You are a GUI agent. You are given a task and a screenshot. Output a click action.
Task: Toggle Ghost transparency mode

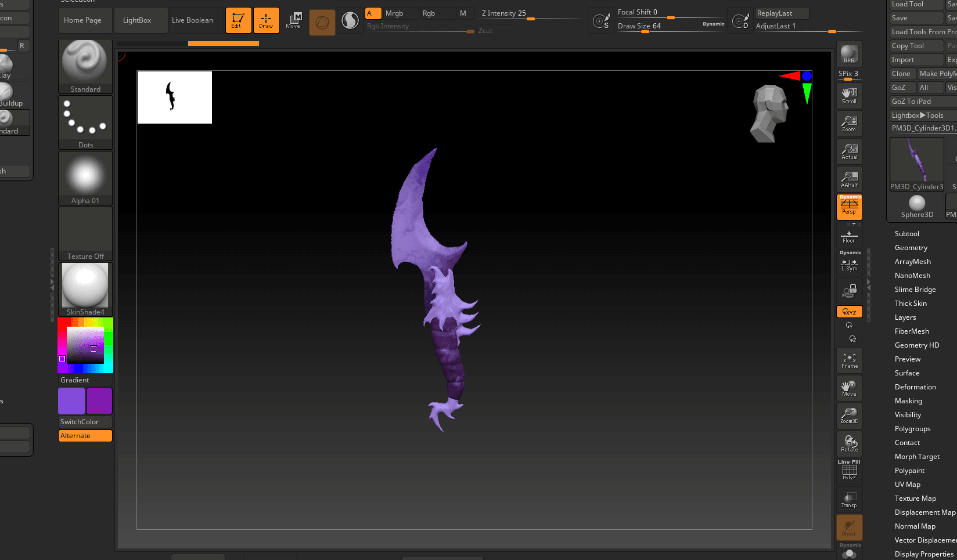pyautogui.click(x=849, y=528)
